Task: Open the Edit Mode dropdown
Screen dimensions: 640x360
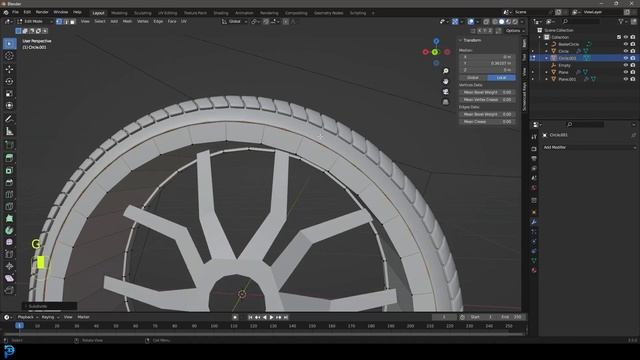Action: (x=34, y=21)
